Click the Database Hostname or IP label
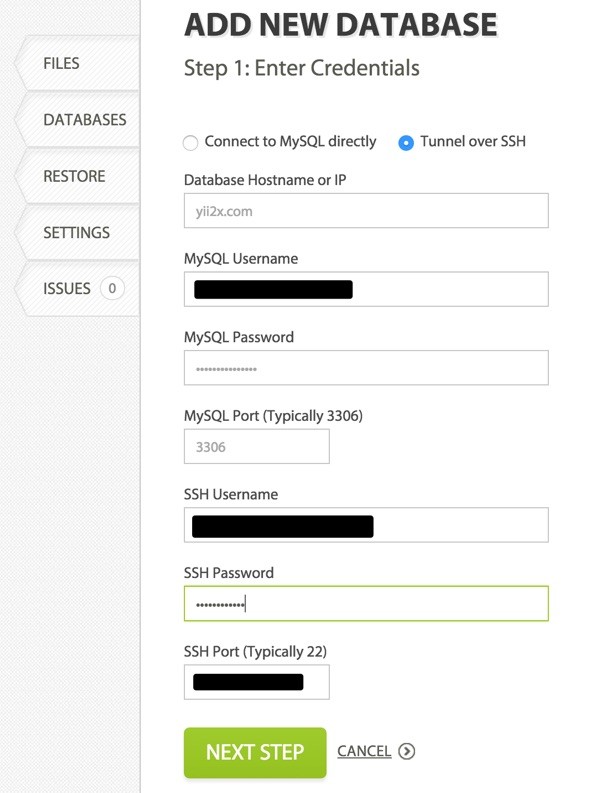Image resolution: width=600 pixels, height=793 pixels. [265, 180]
